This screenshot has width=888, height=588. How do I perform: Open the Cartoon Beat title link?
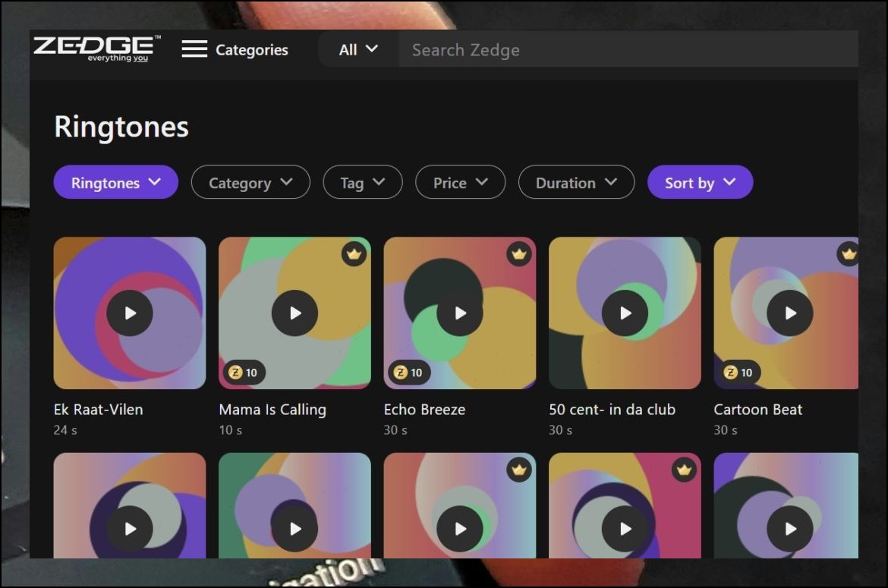click(757, 409)
